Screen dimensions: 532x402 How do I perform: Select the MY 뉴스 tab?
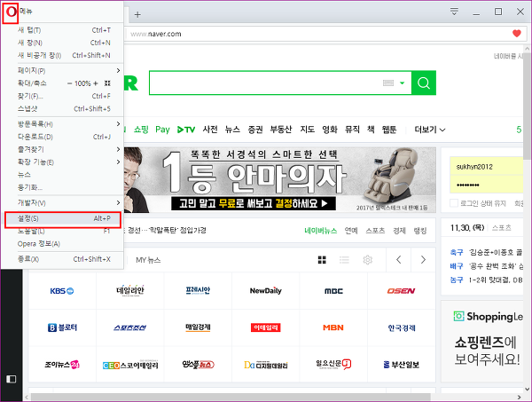pos(148,260)
